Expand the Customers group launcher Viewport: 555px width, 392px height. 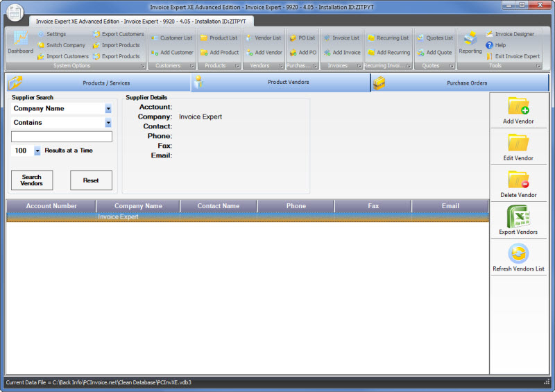point(192,66)
